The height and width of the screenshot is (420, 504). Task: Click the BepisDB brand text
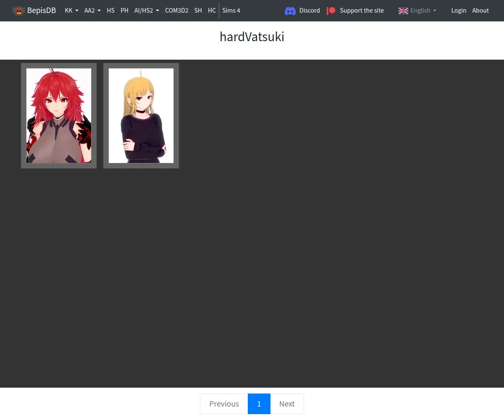(42, 10)
